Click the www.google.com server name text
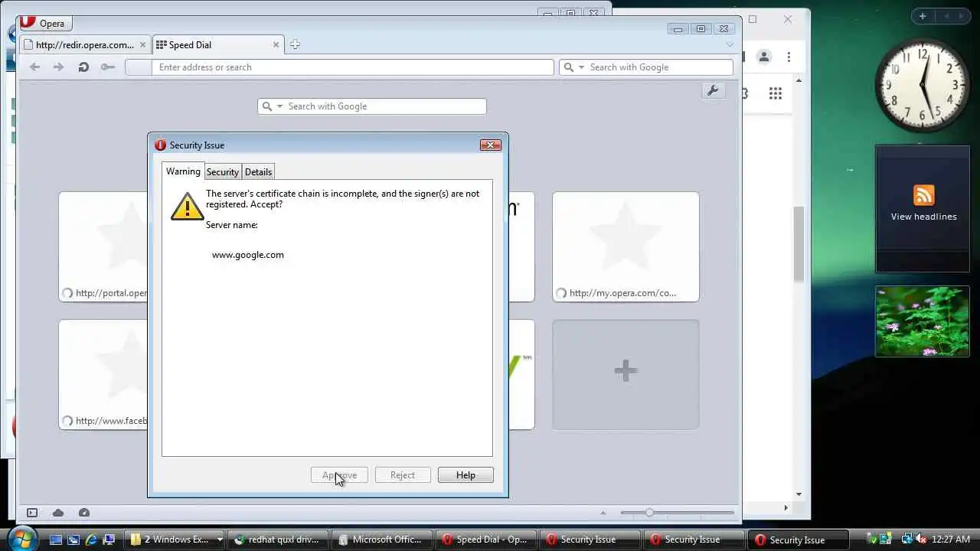This screenshot has width=980, height=551. click(x=248, y=255)
